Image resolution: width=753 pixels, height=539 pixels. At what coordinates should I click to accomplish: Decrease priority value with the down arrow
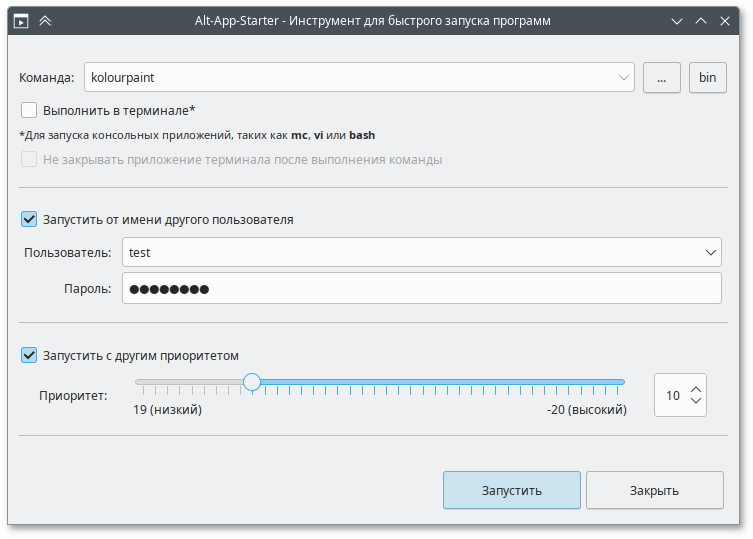click(x=696, y=403)
